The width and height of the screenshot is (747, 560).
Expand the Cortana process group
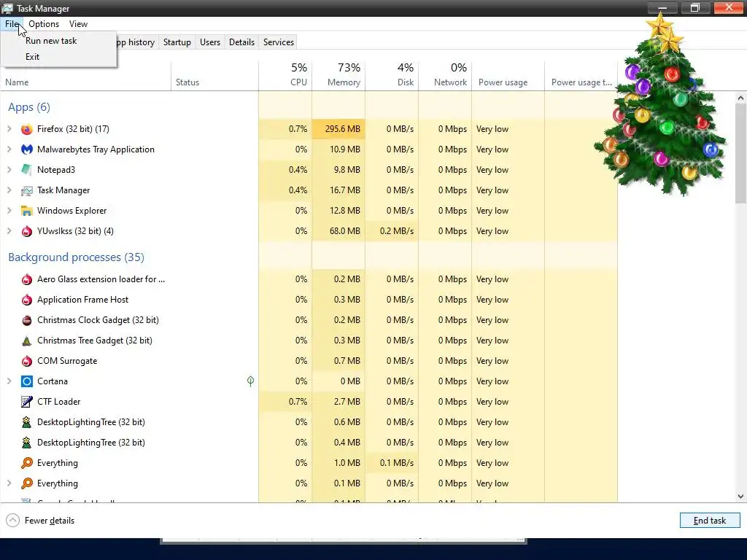click(x=9, y=381)
